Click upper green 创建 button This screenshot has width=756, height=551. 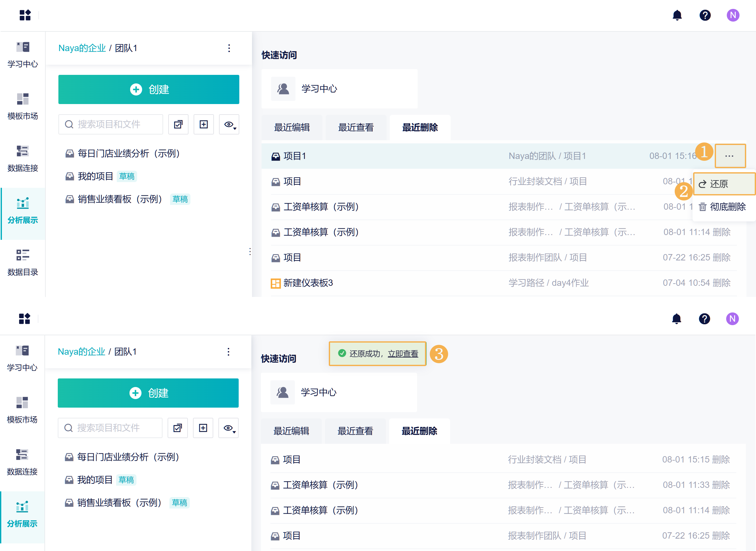[x=149, y=89]
